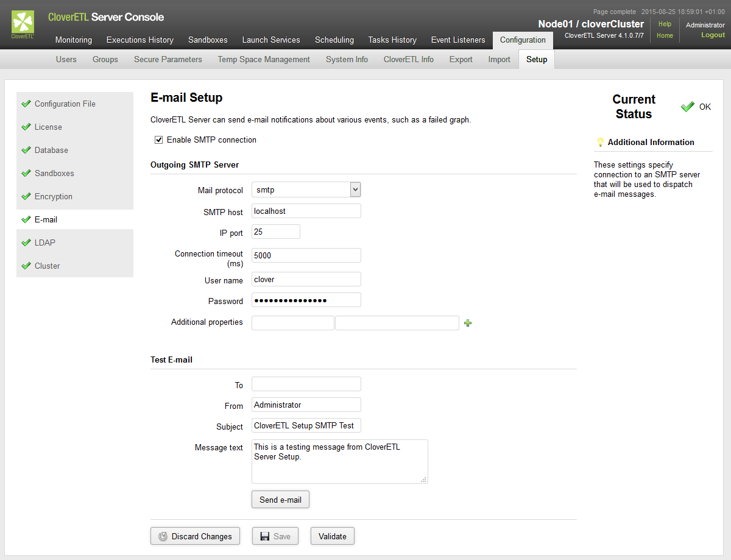Image resolution: width=731 pixels, height=560 pixels.
Task: Click the Validate button
Action: point(333,536)
